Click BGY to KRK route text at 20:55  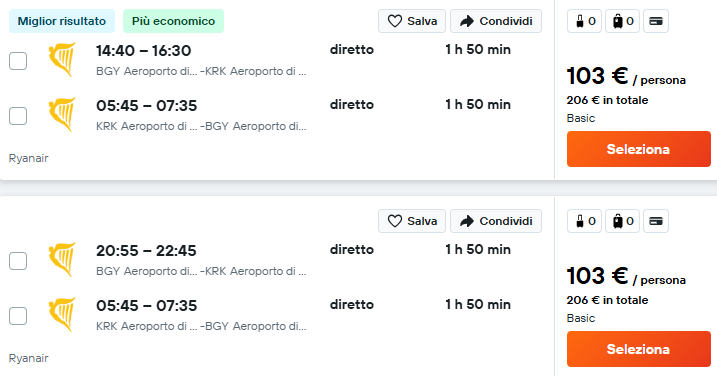(201, 271)
